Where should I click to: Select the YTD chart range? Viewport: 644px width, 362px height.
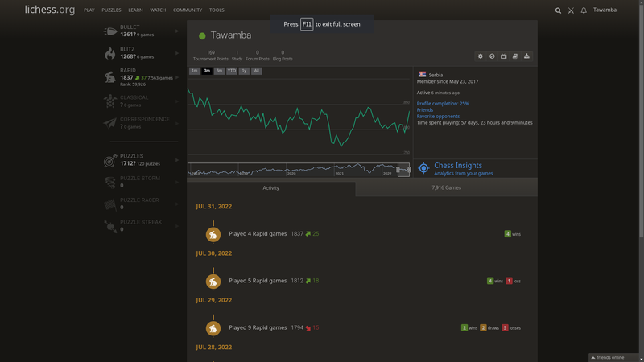232,71
